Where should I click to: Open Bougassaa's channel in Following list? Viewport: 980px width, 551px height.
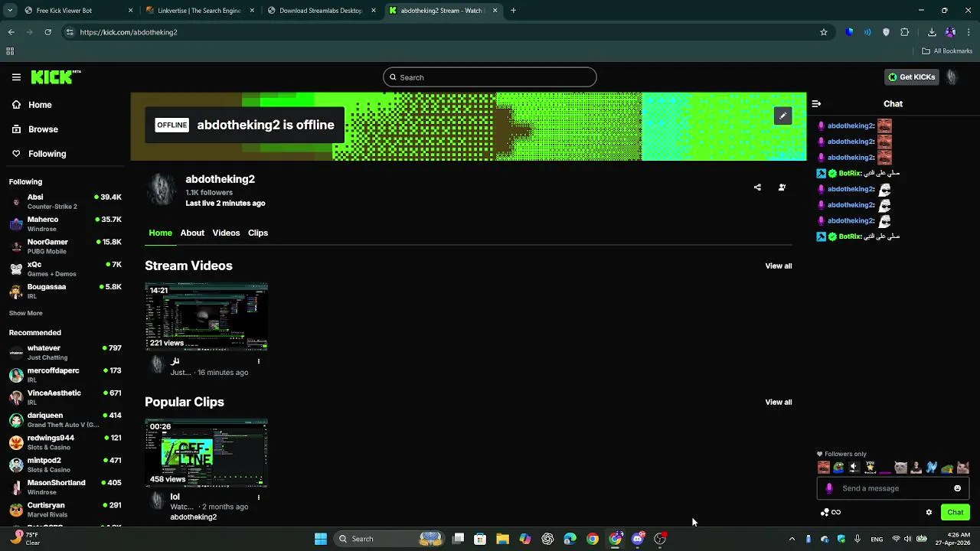coord(64,291)
